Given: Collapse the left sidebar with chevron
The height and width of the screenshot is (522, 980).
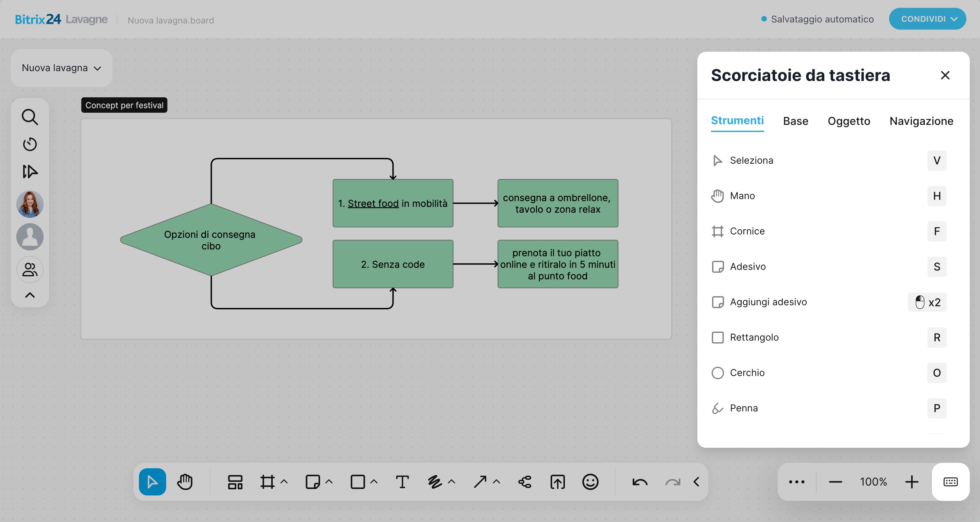Looking at the screenshot, I should click(30, 295).
